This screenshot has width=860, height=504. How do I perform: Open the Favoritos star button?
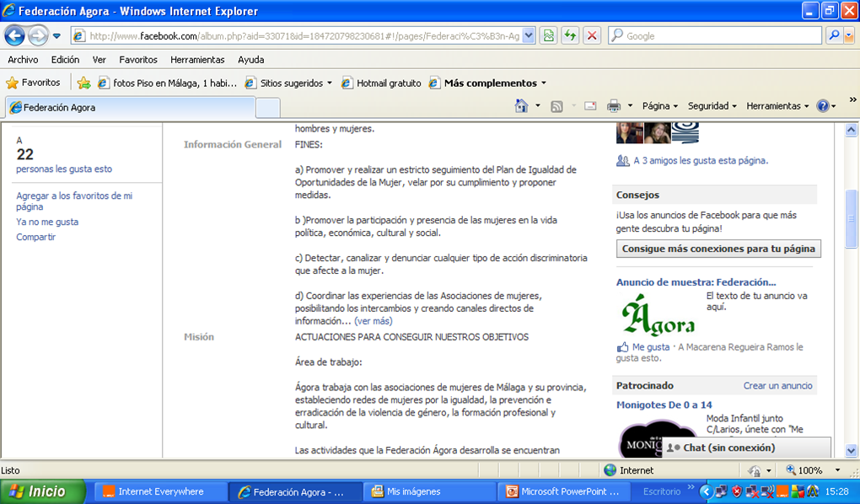coord(33,83)
